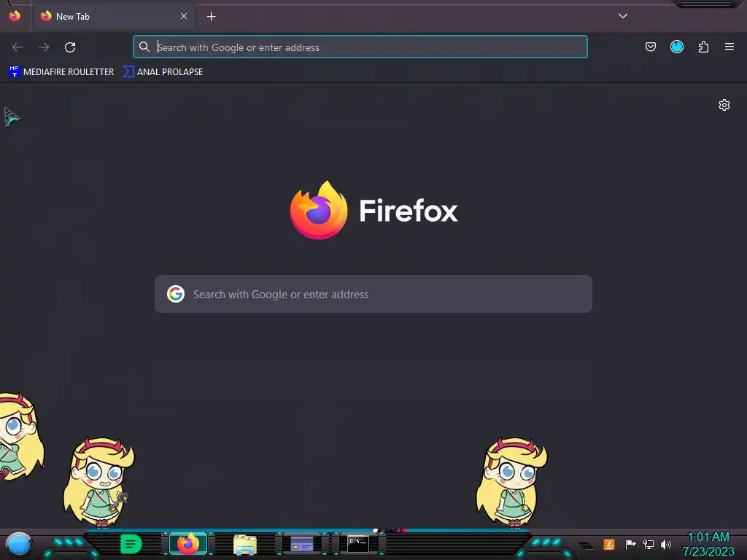Open the green notes app on the taskbar
Viewport: 747px width, 560px height.
131,544
